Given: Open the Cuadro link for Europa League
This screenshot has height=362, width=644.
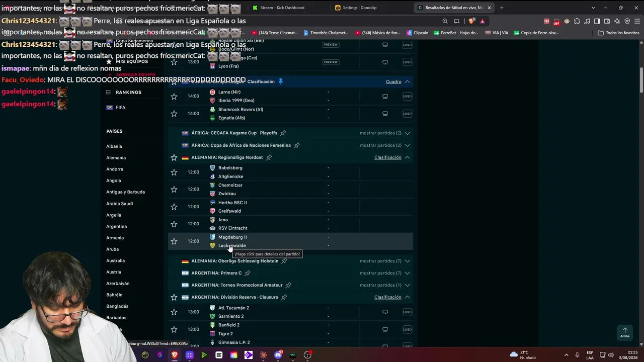Looking at the screenshot, I should [x=393, y=81].
